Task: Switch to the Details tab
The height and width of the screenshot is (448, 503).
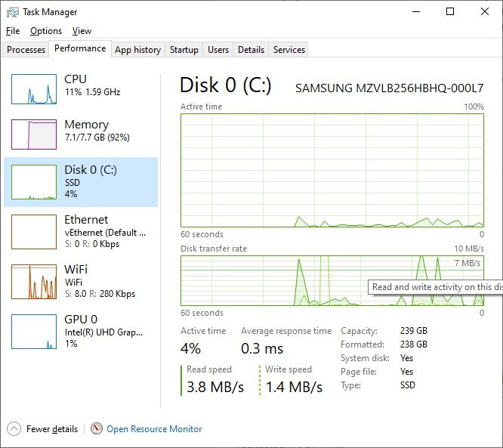Action: [251, 50]
